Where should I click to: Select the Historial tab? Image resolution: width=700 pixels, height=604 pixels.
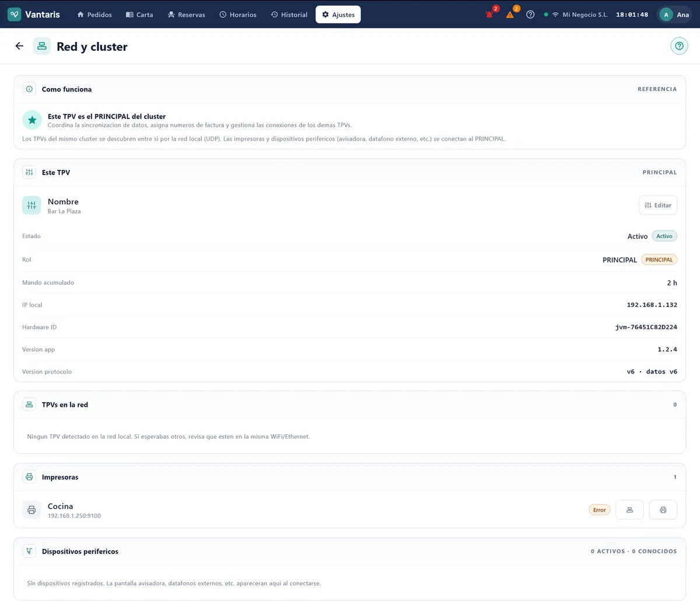[x=289, y=15]
